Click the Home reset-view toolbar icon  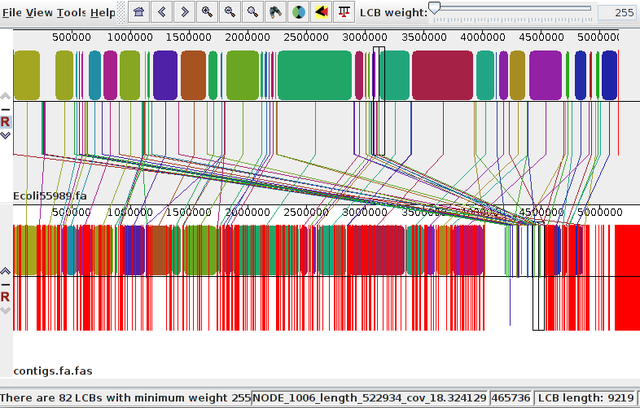tap(139, 12)
